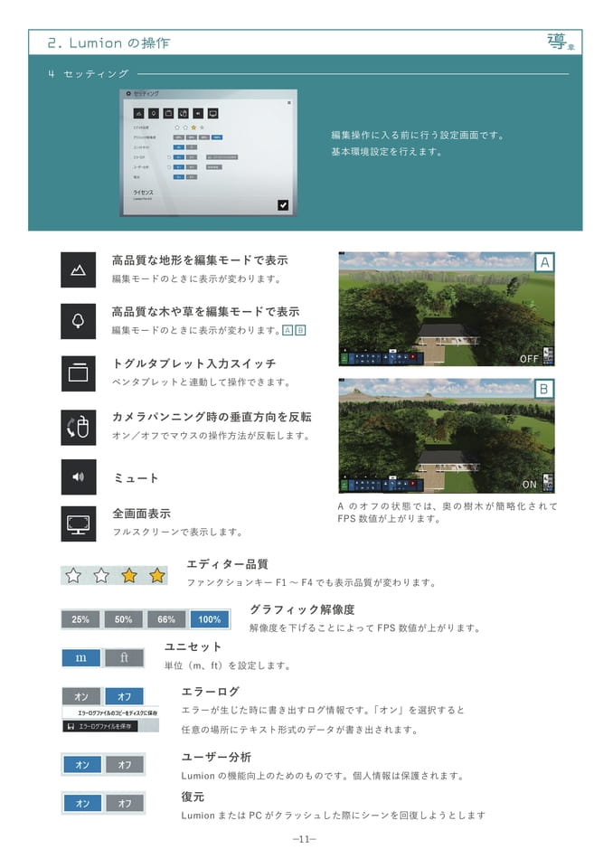The image size is (613, 868).
Task: Turn エラーログ off with its large オフ button
Action: [124, 696]
